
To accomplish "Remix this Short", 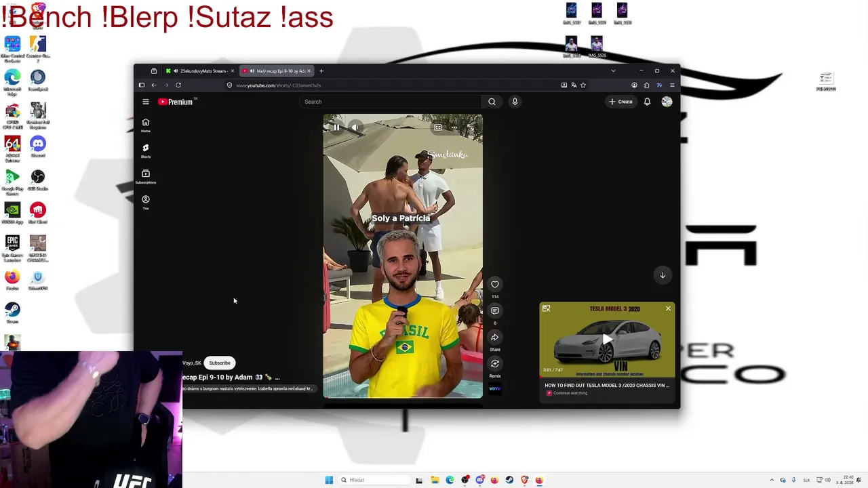I will [495, 364].
